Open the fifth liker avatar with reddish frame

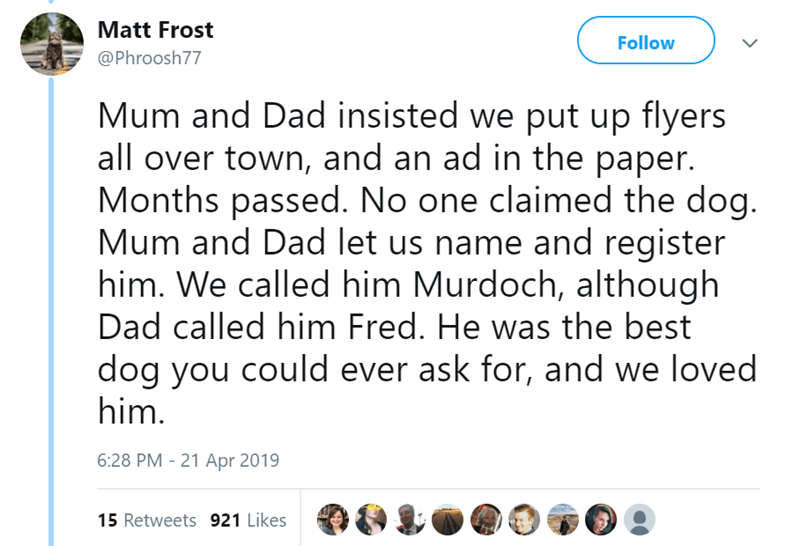[x=487, y=519]
